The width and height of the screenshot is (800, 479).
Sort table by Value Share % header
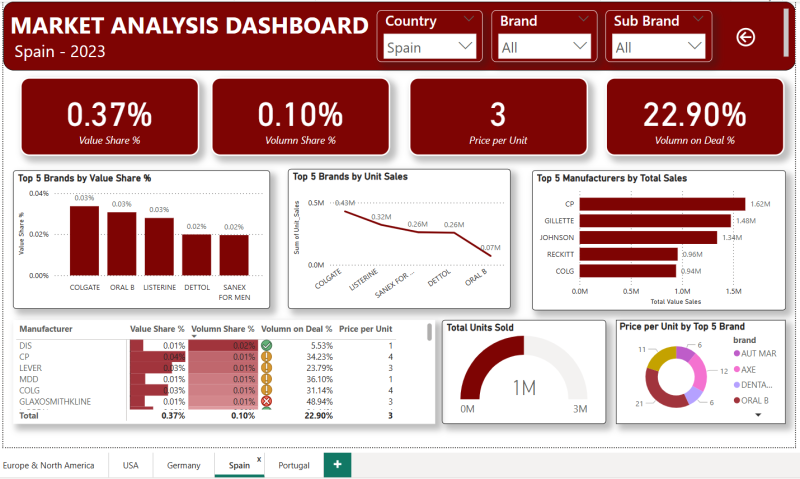(x=157, y=329)
